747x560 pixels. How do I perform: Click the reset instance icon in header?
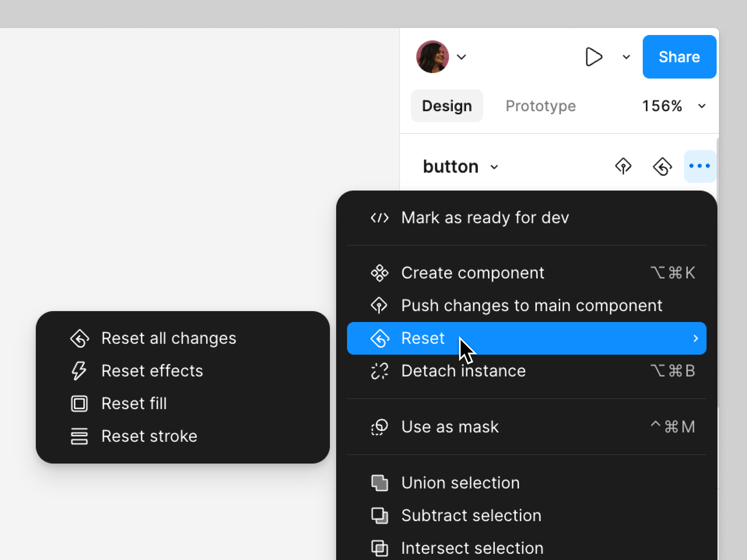point(662,166)
